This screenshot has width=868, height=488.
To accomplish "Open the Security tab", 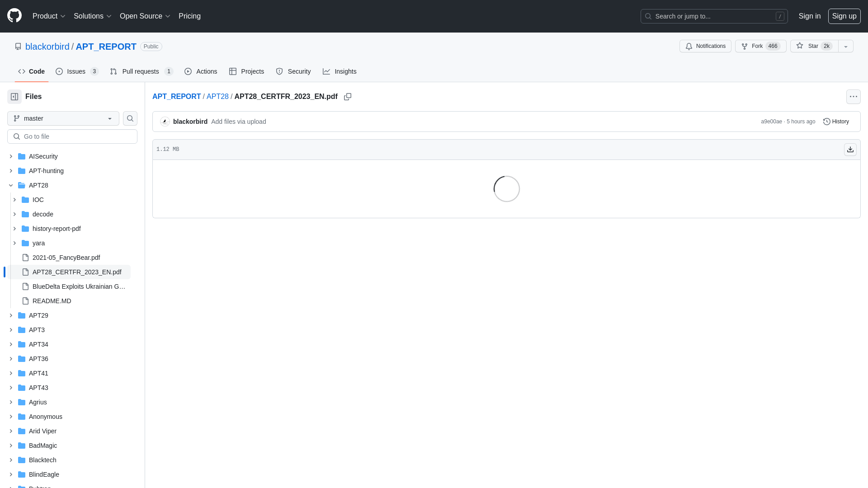I will coord(293,71).
